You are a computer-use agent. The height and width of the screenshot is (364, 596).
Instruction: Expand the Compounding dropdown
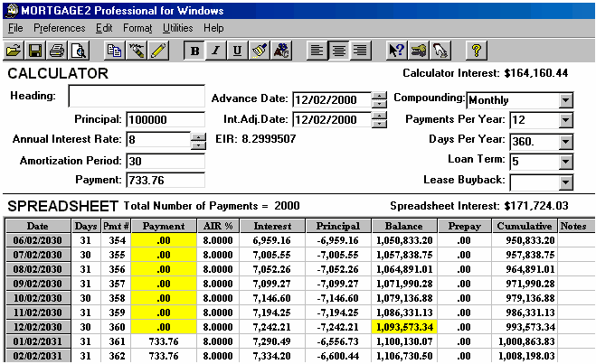tap(566, 100)
